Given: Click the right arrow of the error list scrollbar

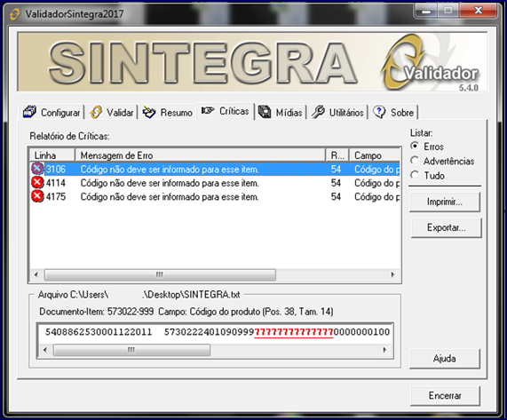Looking at the screenshot, I should pos(392,275).
